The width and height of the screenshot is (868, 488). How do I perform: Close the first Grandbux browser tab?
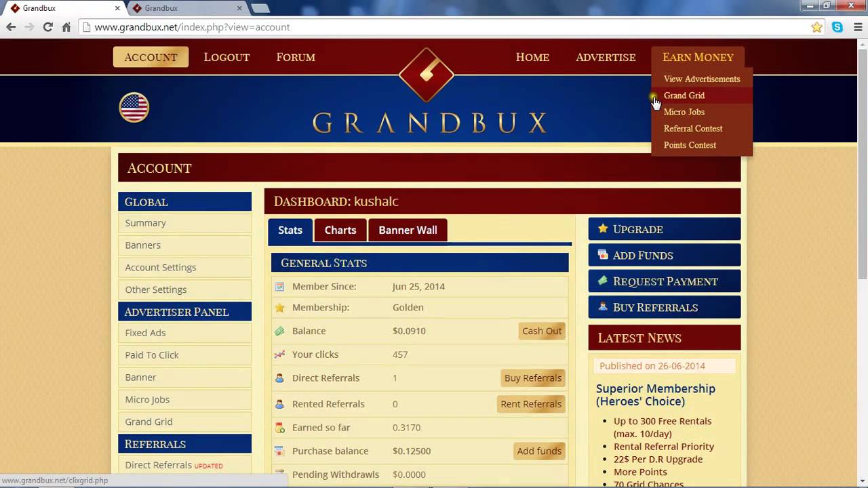click(117, 8)
